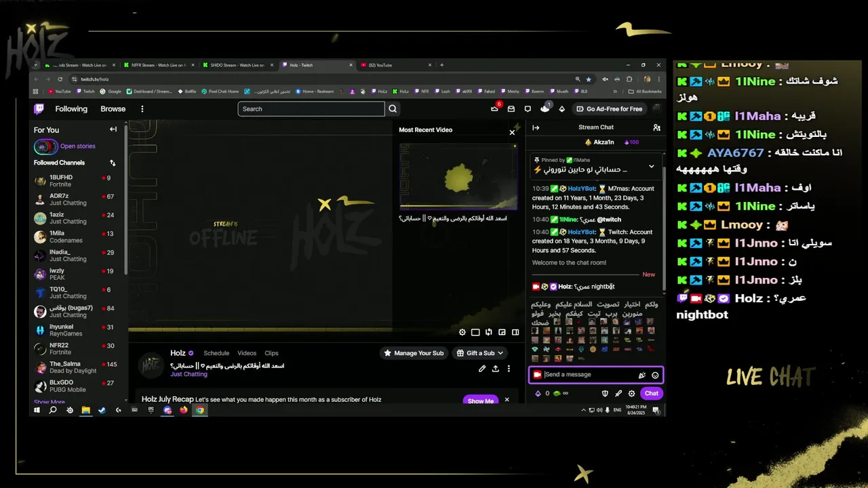Enable theatre mode on player
The width and height of the screenshot is (868, 488).
(x=475, y=332)
